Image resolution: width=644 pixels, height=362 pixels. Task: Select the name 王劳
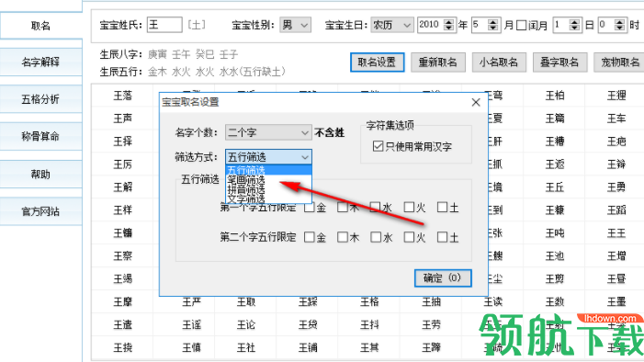[431, 325]
